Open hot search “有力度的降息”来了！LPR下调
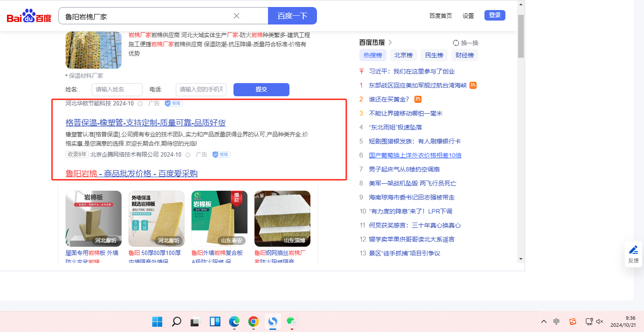The height and width of the screenshot is (332, 644). point(411,211)
